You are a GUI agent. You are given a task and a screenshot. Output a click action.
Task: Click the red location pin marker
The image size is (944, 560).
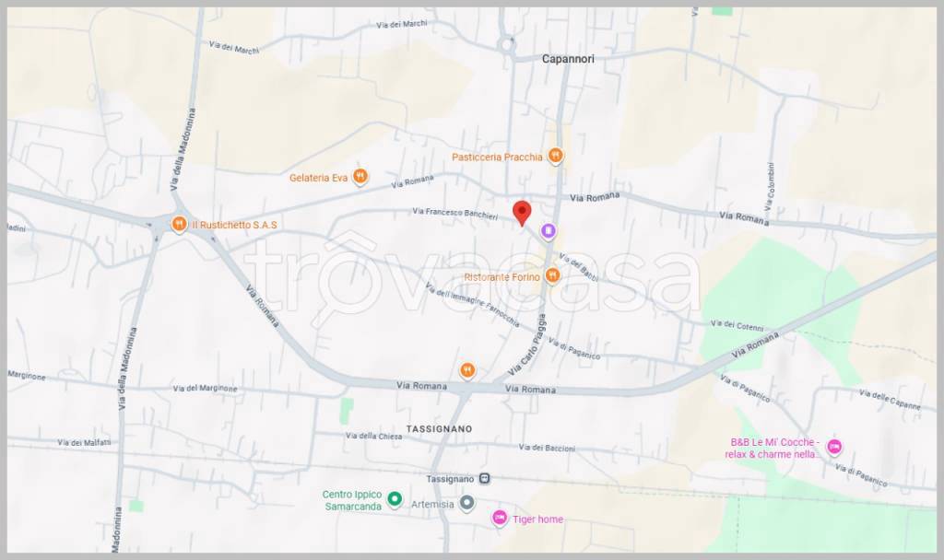(522, 212)
